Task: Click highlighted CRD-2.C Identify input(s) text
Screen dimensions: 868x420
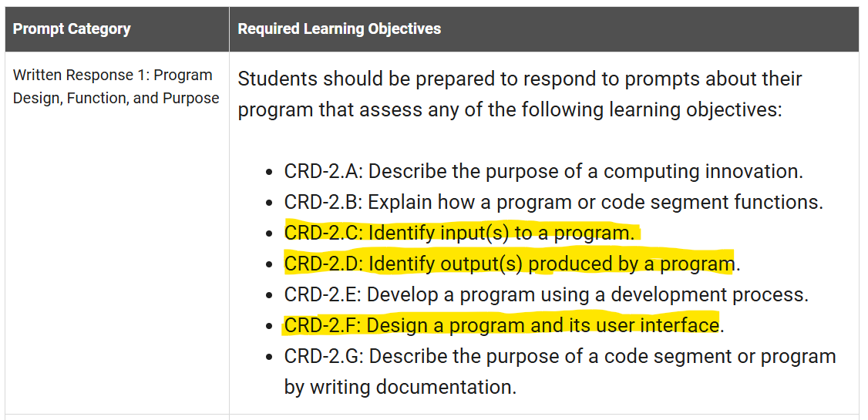Action: pyautogui.click(x=459, y=234)
